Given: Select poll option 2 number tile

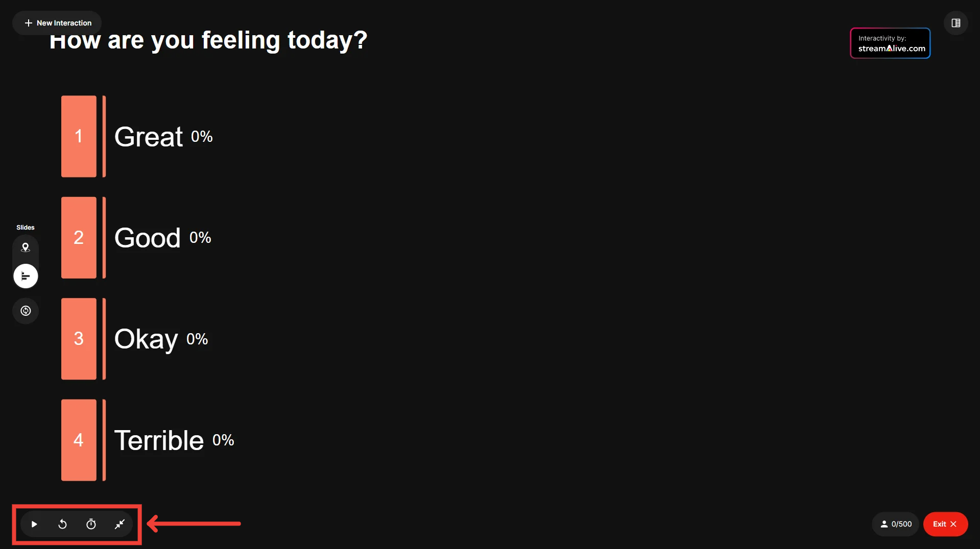Looking at the screenshot, I should tap(79, 238).
